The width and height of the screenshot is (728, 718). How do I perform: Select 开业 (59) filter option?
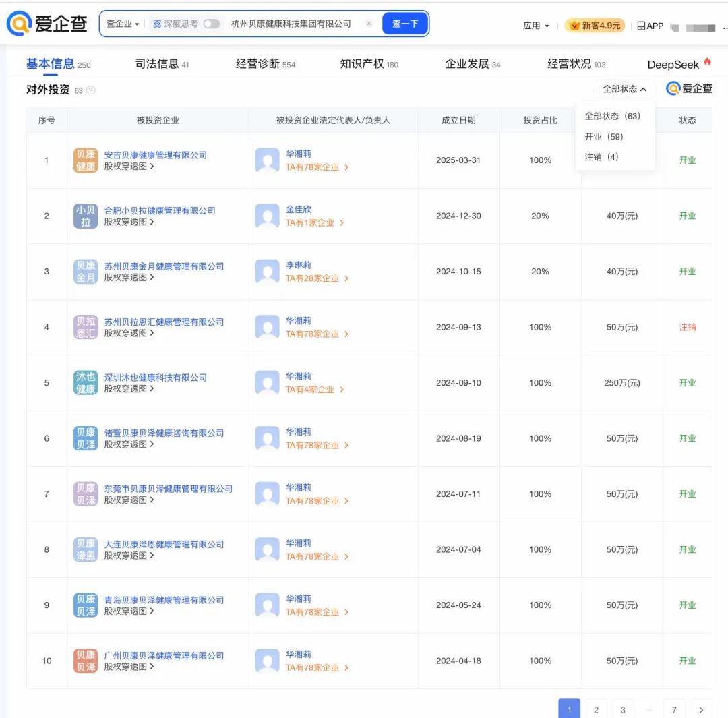603,137
